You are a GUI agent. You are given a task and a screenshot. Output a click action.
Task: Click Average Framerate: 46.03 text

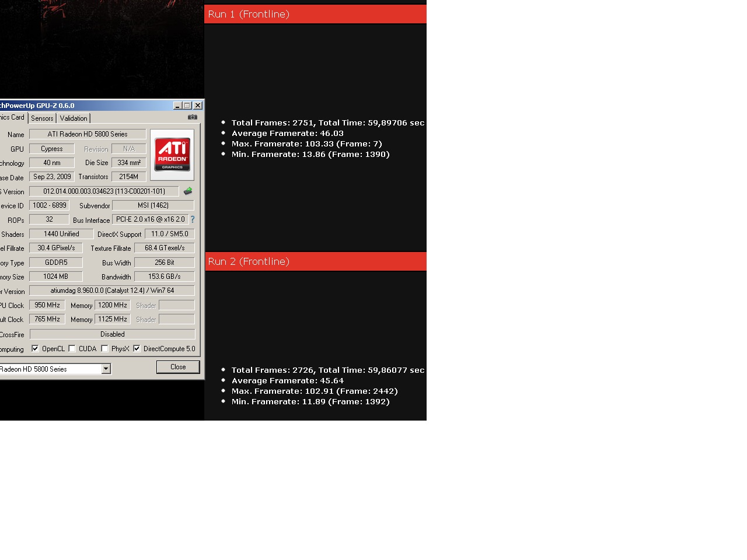click(x=288, y=133)
